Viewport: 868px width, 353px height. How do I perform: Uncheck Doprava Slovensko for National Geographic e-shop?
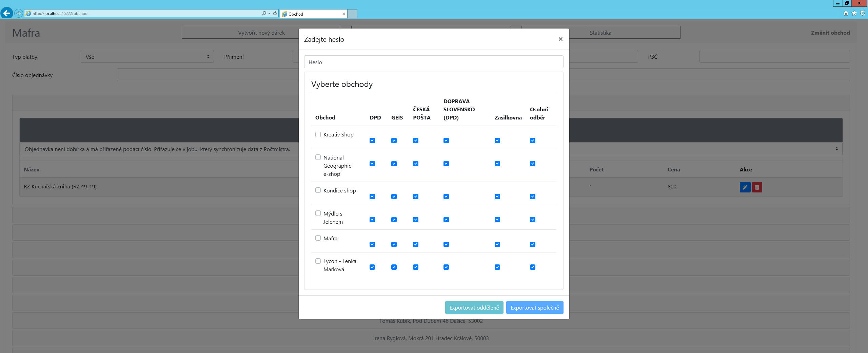tap(446, 164)
